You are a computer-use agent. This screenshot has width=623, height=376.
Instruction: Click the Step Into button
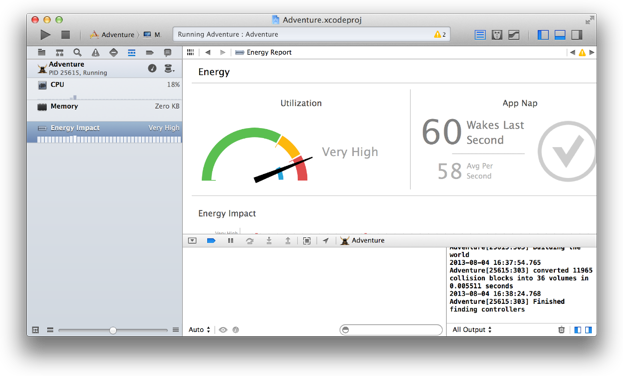pos(269,240)
